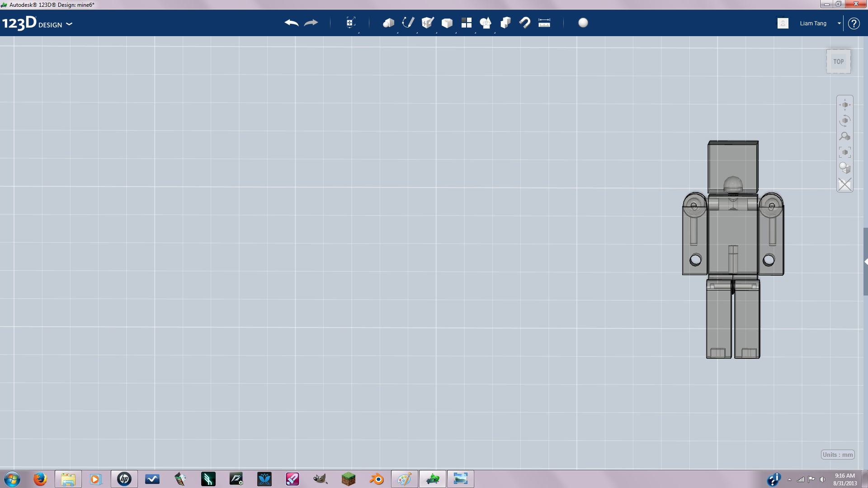Open the Construct tool
The width and height of the screenshot is (868, 488).
tap(427, 23)
